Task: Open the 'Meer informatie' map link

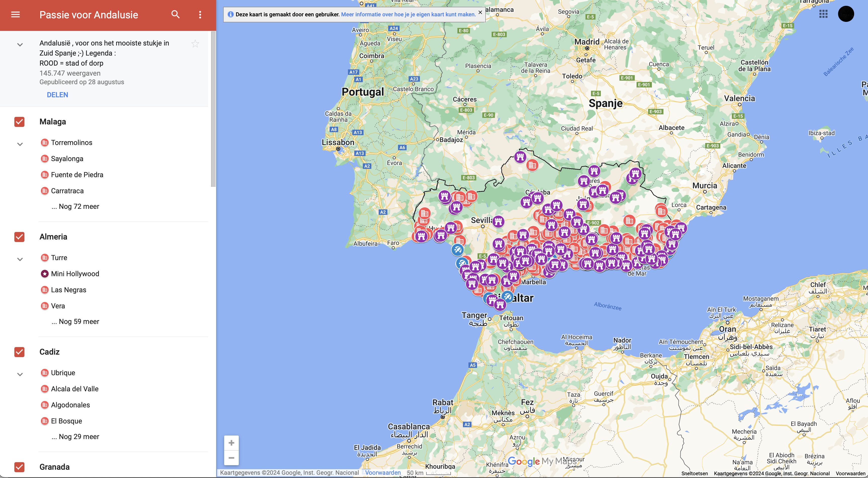Action: coord(408,15)
